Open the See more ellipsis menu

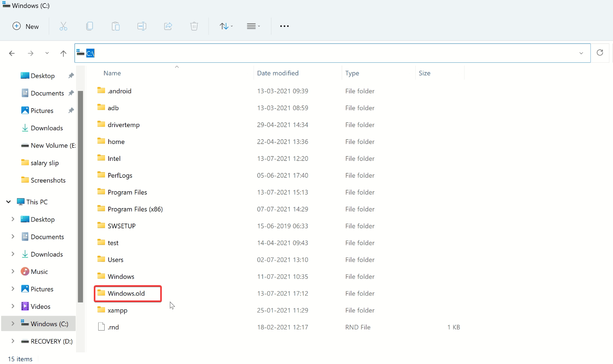point(285,26)
